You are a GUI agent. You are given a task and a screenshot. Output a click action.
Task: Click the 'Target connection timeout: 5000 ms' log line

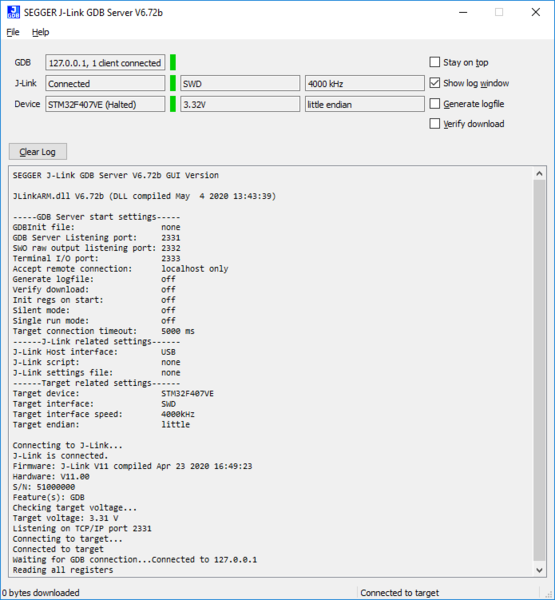103,331
